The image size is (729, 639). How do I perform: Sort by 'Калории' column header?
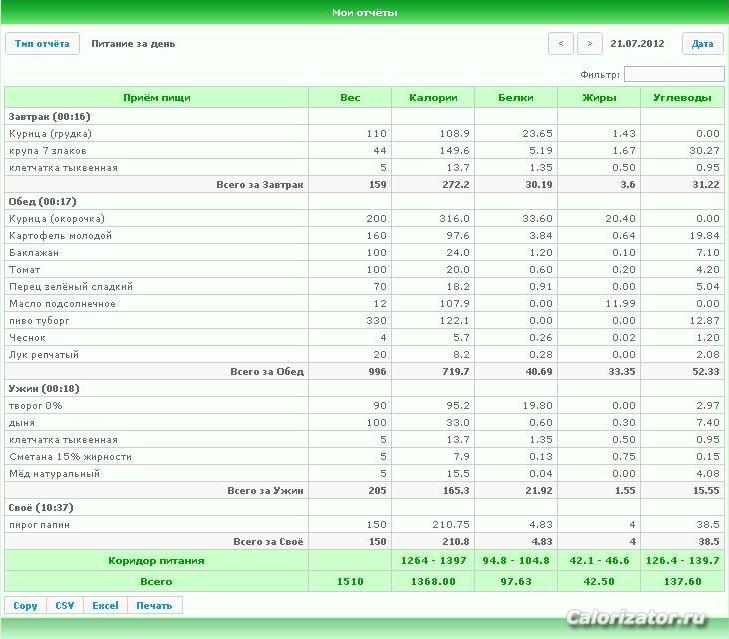[x=433, y=98]
